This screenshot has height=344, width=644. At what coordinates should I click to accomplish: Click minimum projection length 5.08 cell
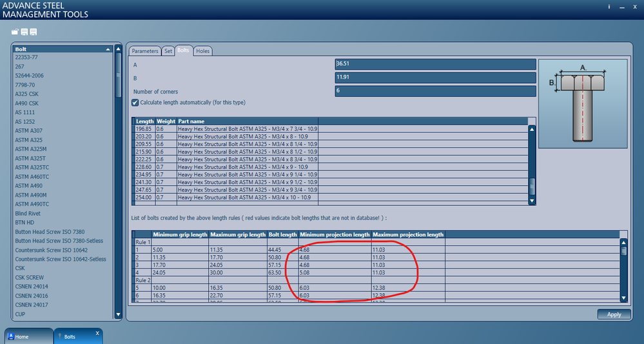[x=335, y=272]
